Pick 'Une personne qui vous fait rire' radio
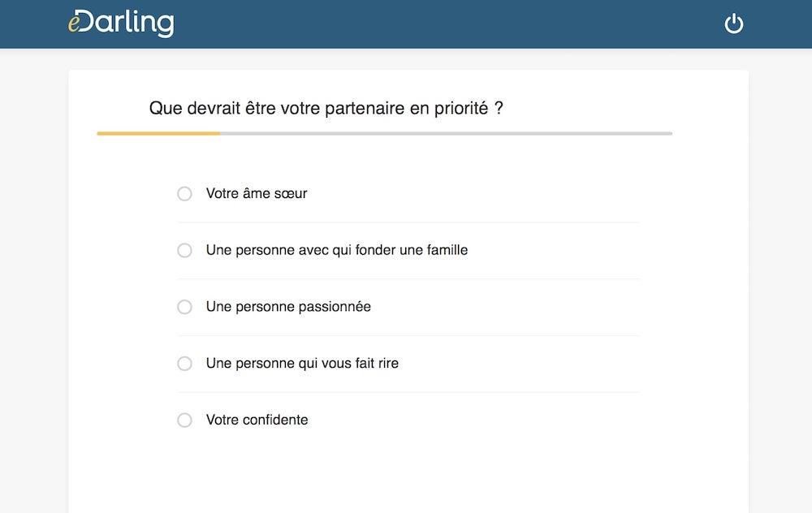The image size is (812, 513). 184,364
